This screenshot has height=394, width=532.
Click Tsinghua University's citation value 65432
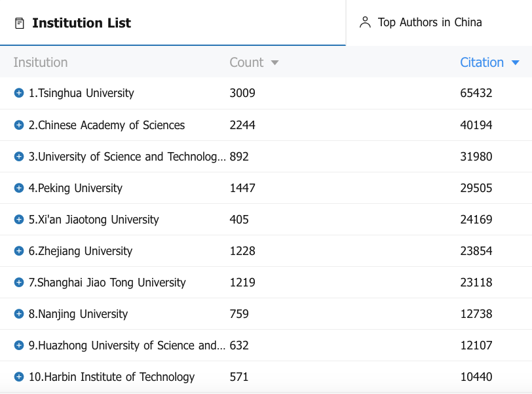tap(476, 93)
